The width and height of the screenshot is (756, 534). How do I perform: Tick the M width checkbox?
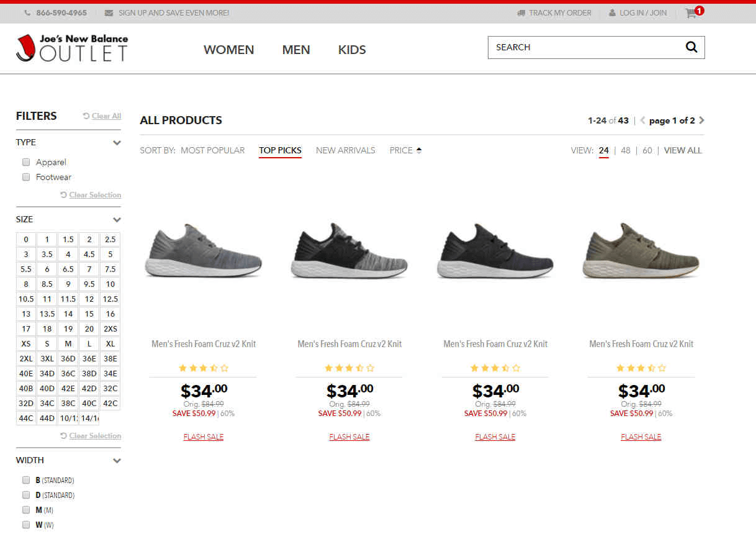click(26, 510)
